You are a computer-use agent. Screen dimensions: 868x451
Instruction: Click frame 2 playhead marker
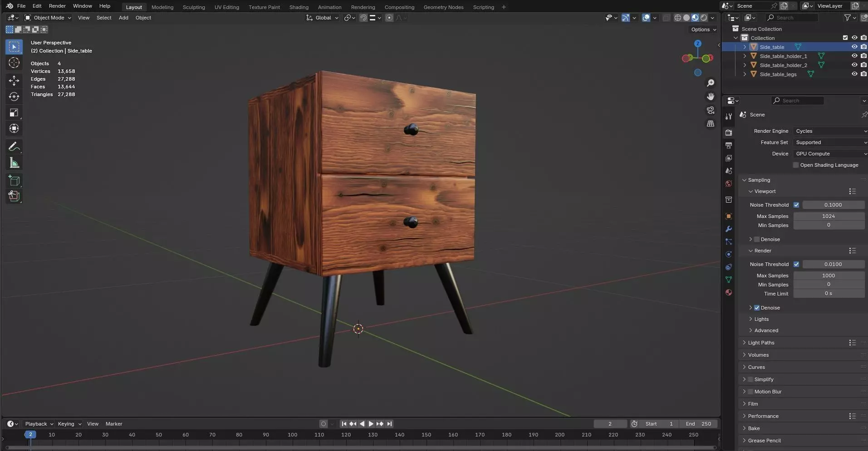pos(30,434)
